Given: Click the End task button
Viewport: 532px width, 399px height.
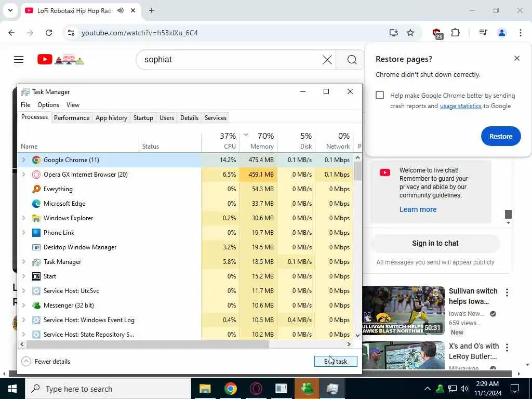Looking at the screenshot, I should [336, 362].
